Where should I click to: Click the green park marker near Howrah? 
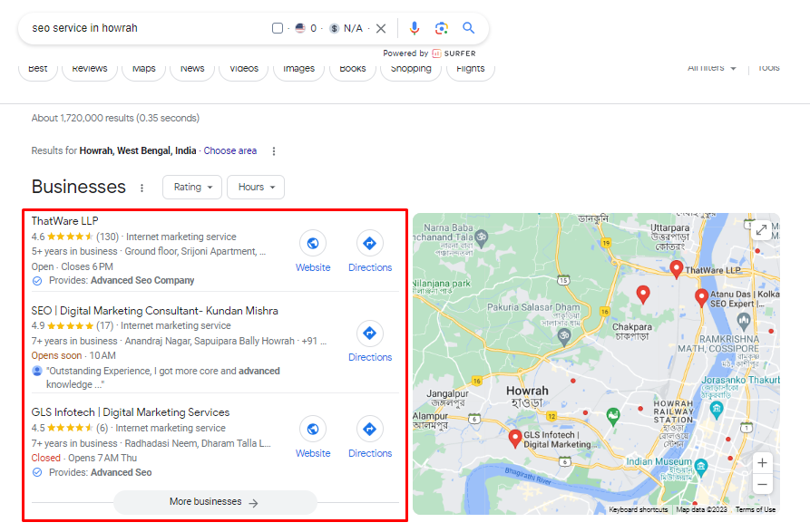613,416
